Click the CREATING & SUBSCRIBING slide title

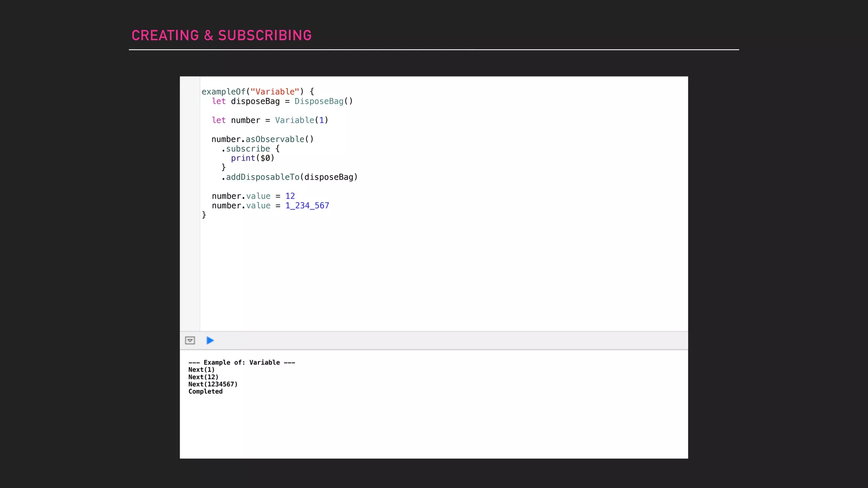click(x=221, y=36)
